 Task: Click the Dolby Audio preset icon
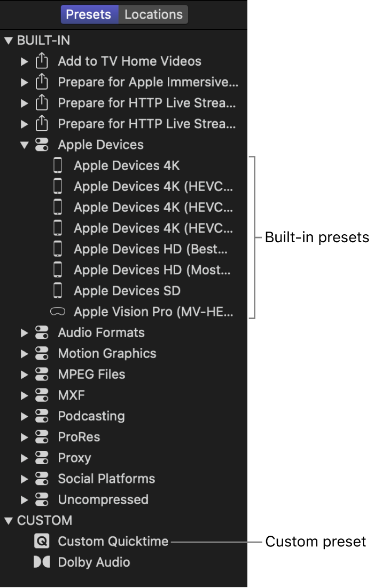(42, 562)
